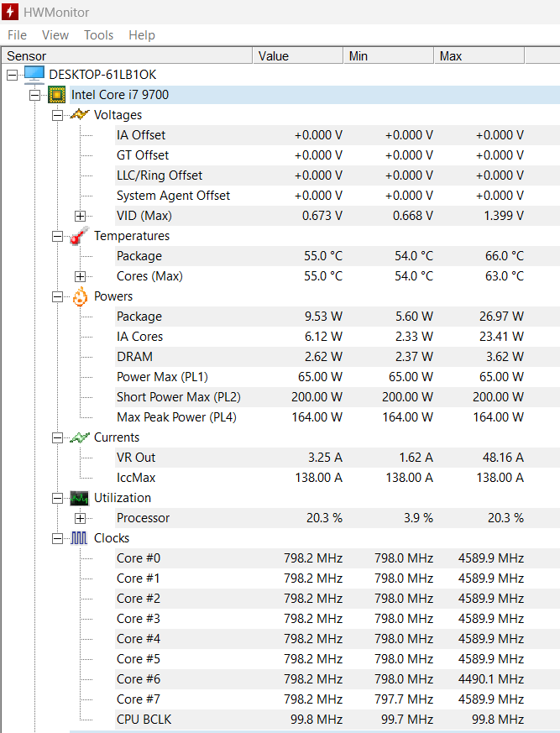The height and width of the screenshot is (733, 560).
Task: Select the Core #3 clock row
Action: click(x=338, y=619)
